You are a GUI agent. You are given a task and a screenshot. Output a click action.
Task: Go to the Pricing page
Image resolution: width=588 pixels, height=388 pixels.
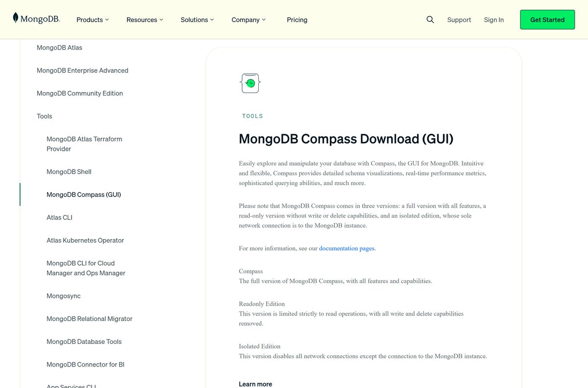(297, 20)
